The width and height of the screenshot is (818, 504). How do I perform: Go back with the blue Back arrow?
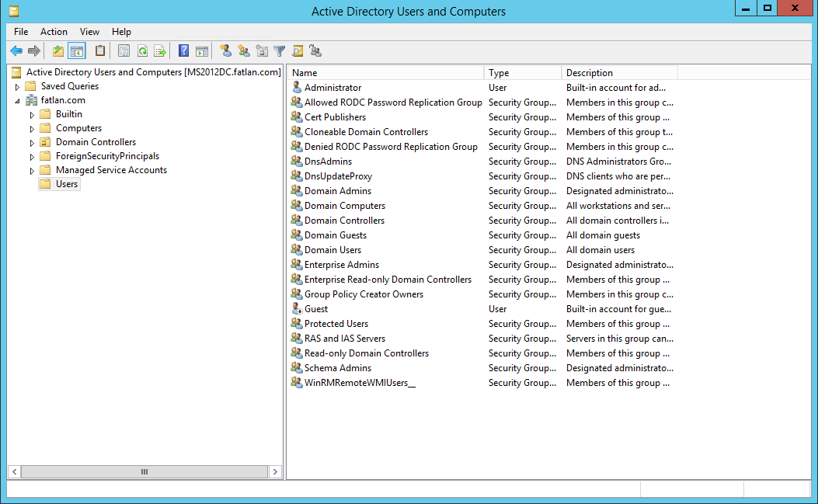pos(16,51)
